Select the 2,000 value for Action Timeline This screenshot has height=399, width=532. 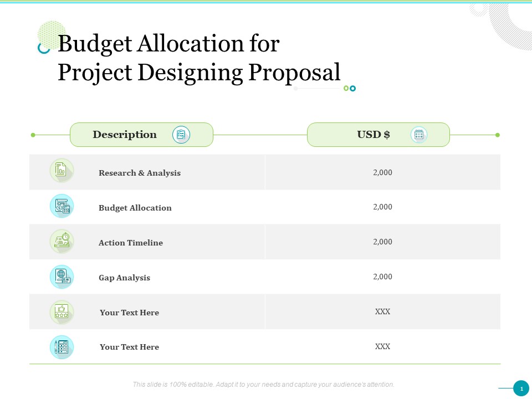(382, 242)
